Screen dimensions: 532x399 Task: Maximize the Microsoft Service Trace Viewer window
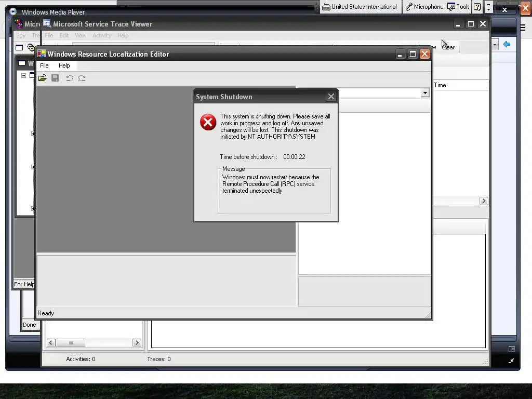coord(471,24)
